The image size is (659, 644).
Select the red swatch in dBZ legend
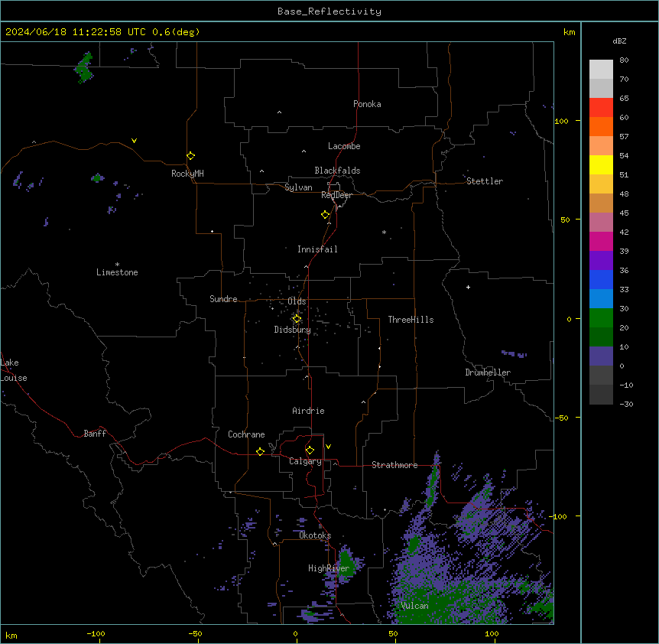pos(601,107)
